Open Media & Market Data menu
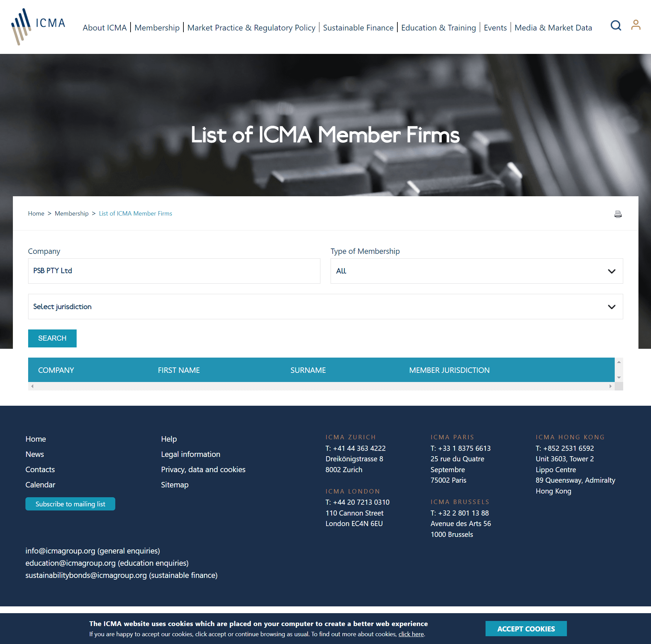Screen dimensions: 651x644 click(553, 27)
